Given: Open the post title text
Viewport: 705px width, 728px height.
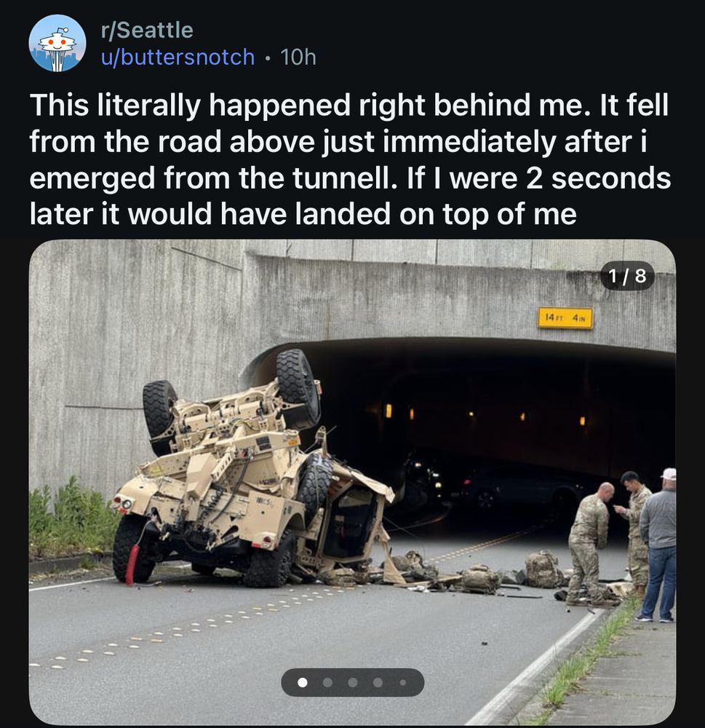Looking at the screenshot, I should click(351, 159).
